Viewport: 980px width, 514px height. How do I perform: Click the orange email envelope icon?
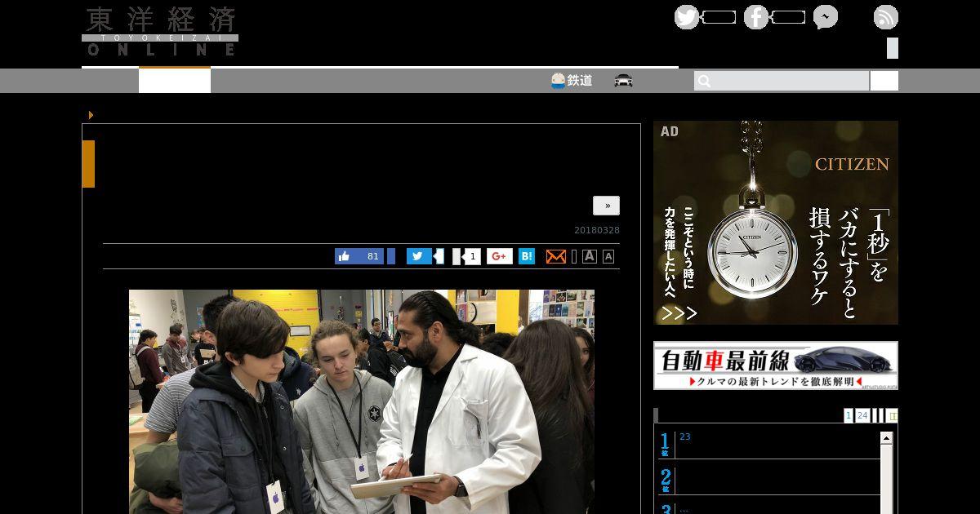[555, 256]
